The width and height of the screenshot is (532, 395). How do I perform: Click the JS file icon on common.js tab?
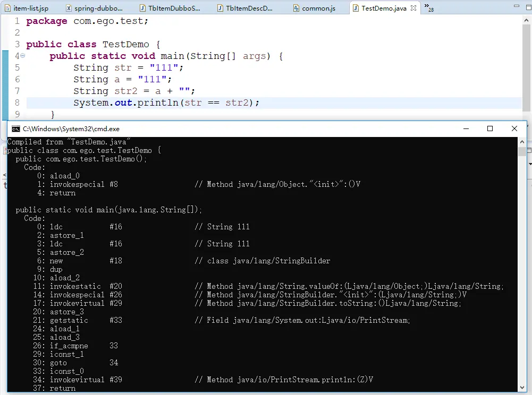297,8
